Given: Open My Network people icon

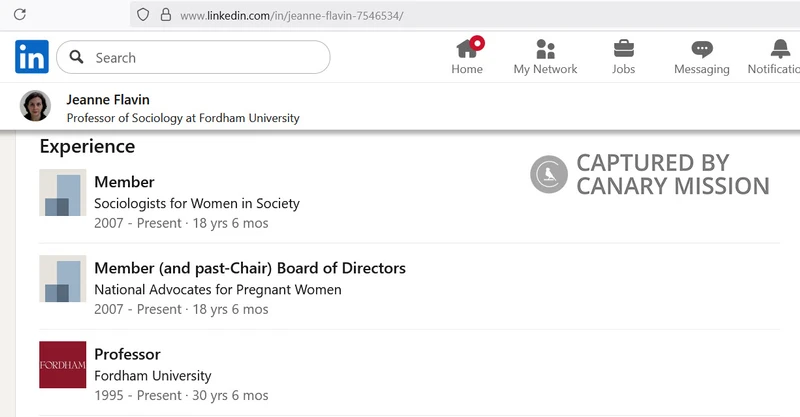Looking at the screenshot, I should (x=545, y=49).
